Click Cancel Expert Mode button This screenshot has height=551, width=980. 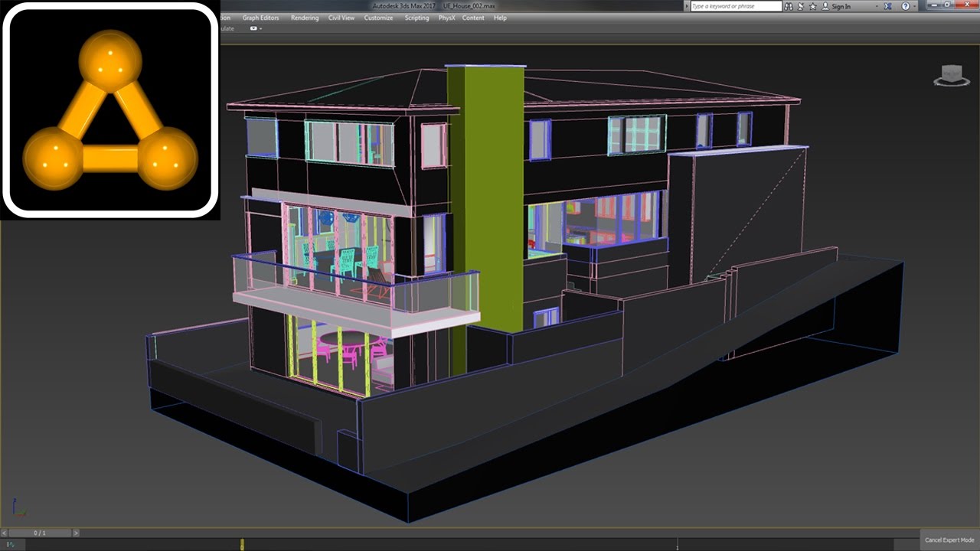click(949, 540)
